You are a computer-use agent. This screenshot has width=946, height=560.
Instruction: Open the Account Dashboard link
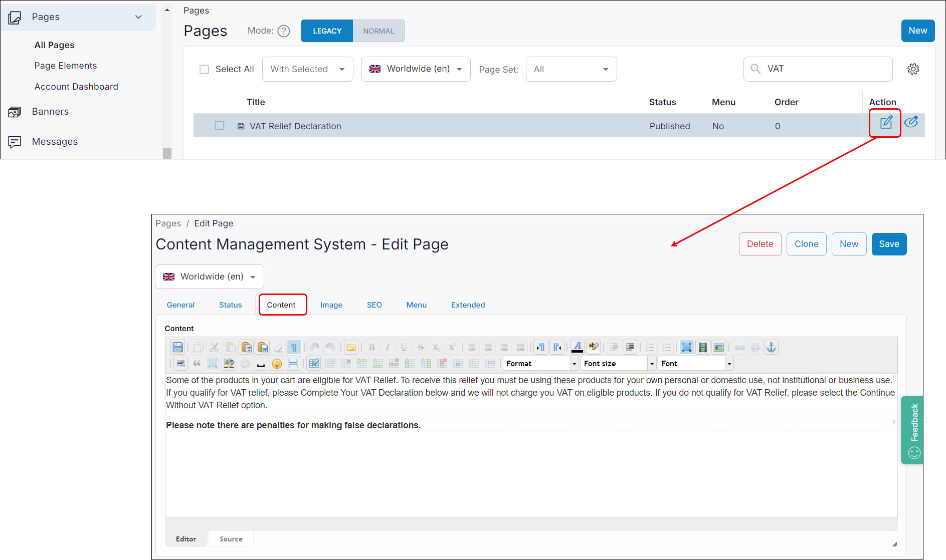[x=76, y=86]
